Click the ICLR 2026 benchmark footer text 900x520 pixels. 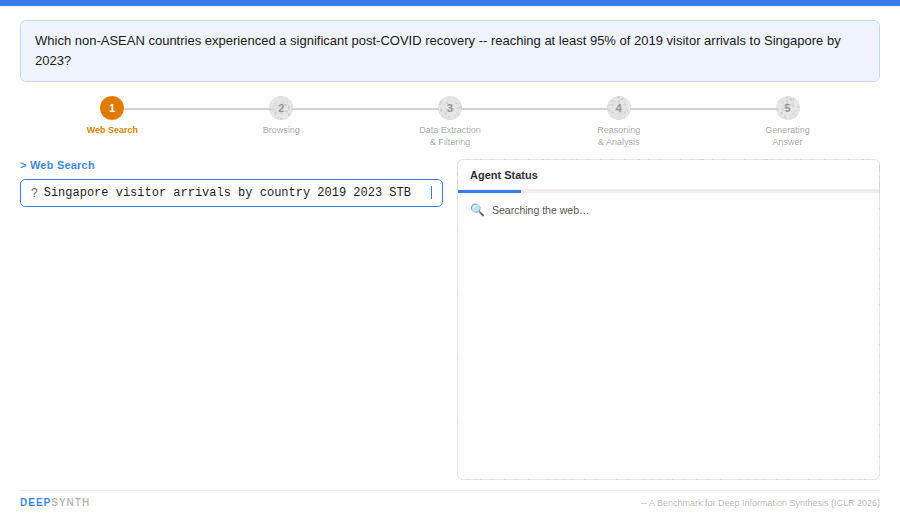point(760,503)
